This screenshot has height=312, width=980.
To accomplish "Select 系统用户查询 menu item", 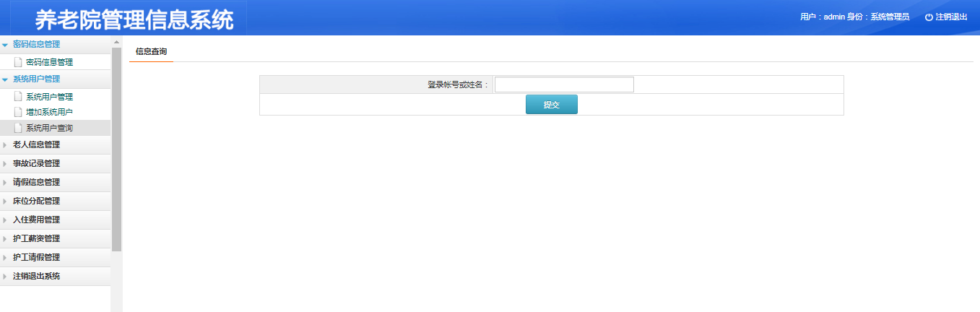I will (x=49, y=129).
